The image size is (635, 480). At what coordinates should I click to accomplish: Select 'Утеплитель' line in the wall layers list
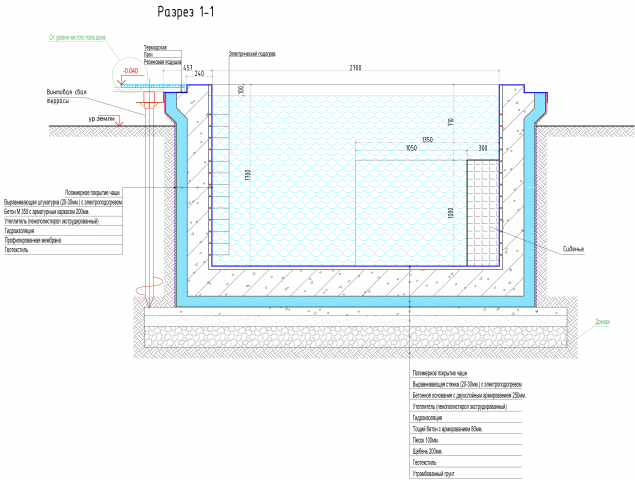point(51,222)
